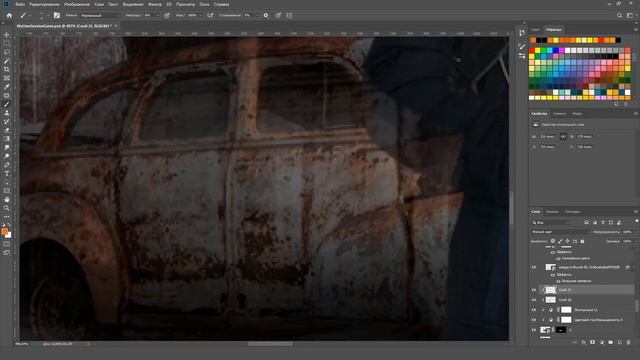The height and width of the screenshot is (360, 640).
Task: Open the Окно menu
Action: (x=204, y=4)
